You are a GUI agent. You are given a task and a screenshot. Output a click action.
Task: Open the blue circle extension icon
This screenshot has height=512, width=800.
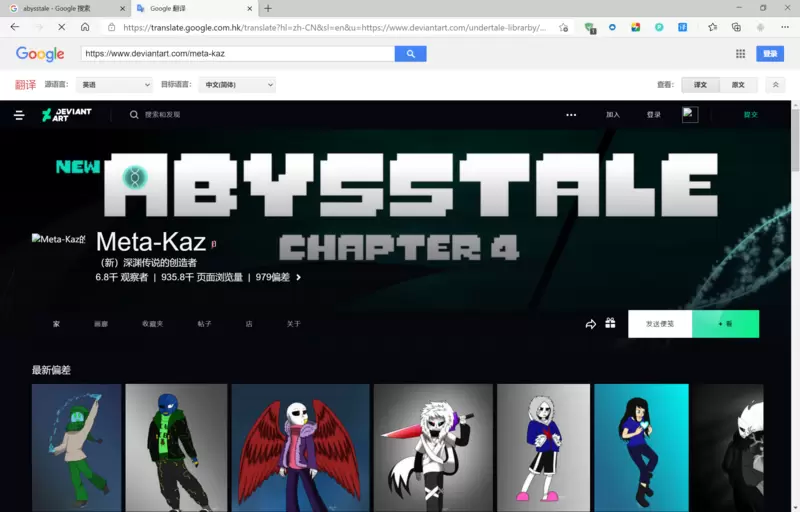[612, 28]
